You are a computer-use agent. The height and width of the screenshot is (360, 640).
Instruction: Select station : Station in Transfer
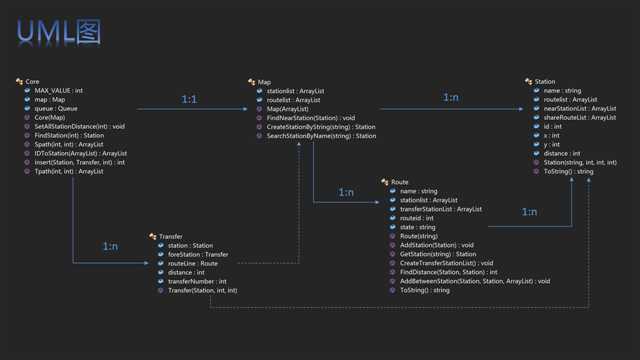(191, 245)
